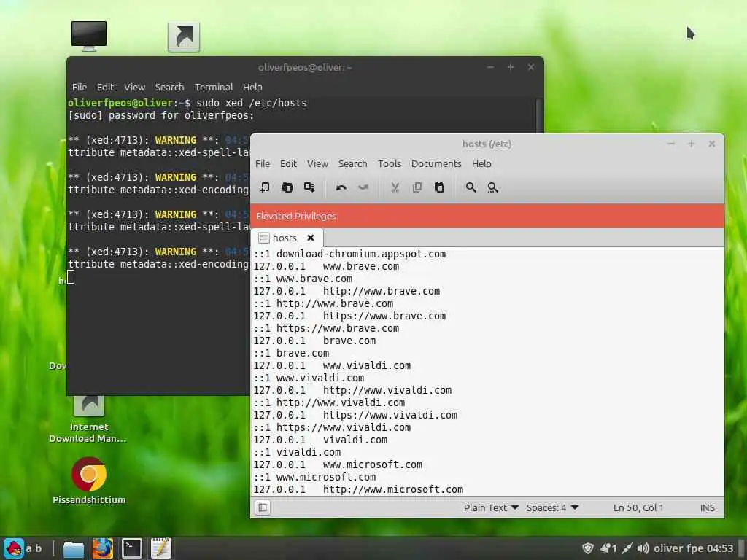Click the Paste clipboard icon in xed
Screen dimensions: 747x560
pos(439,187)
